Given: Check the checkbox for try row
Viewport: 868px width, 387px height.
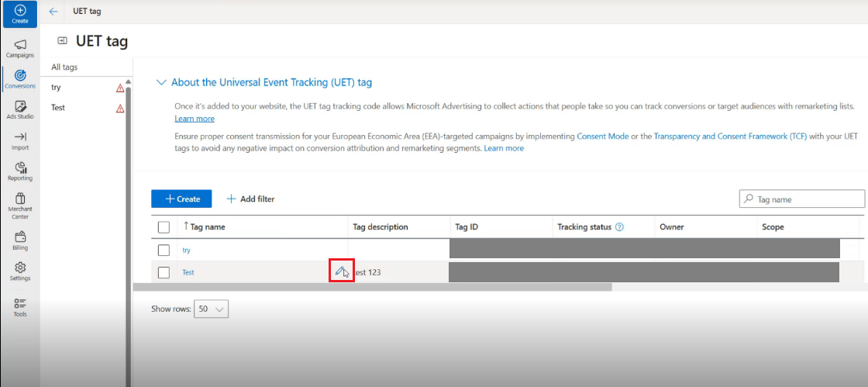Looking at the screenshot, I should click(164, 251).
